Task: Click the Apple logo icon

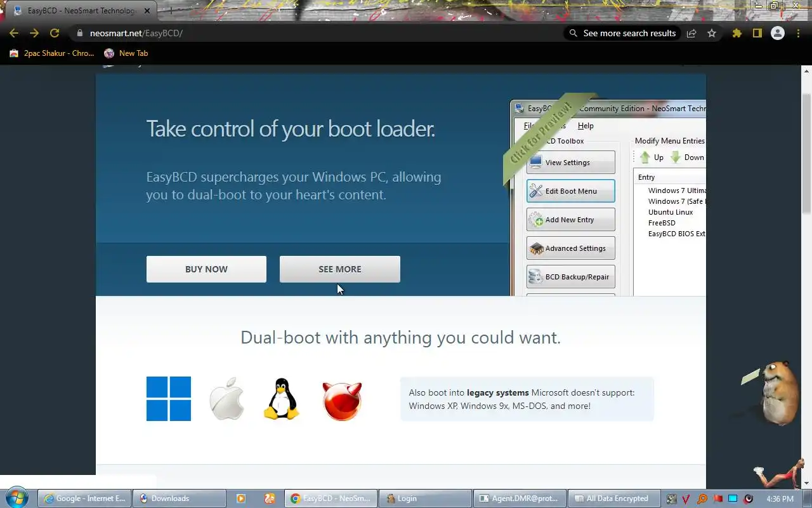Action: [x=226, y=399]
